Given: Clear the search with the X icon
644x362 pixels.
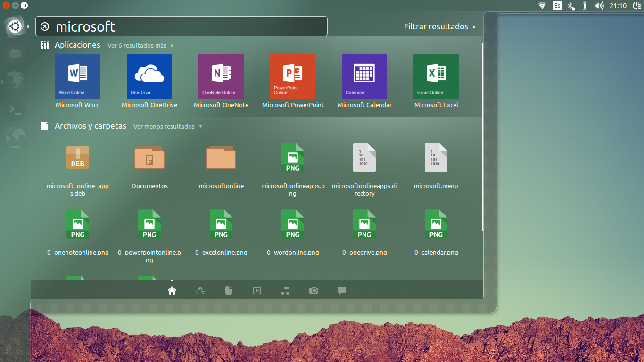Looking at the screenshot, I should [x=45, y=26].
